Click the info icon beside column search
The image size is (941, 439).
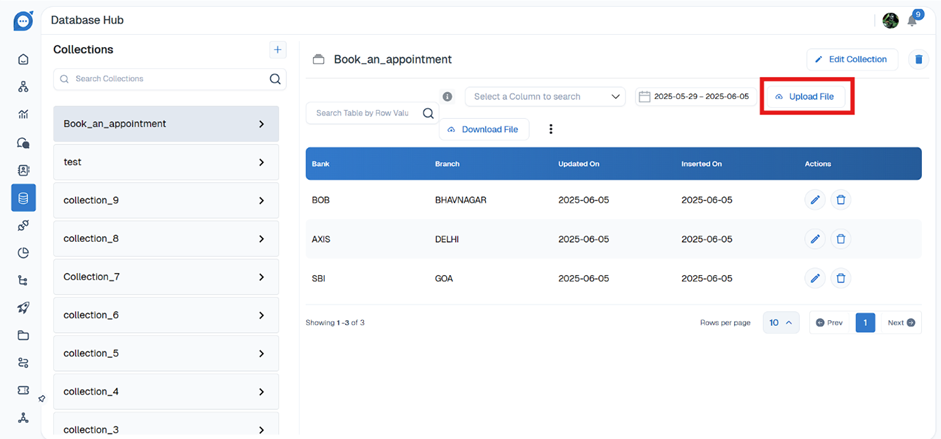tap(447, 97)
